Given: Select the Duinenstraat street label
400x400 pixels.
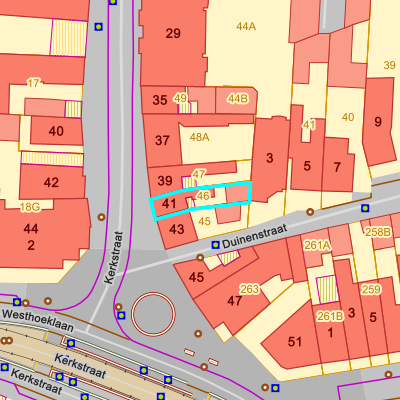Looking at the screenshot, I should click(254, 236).
